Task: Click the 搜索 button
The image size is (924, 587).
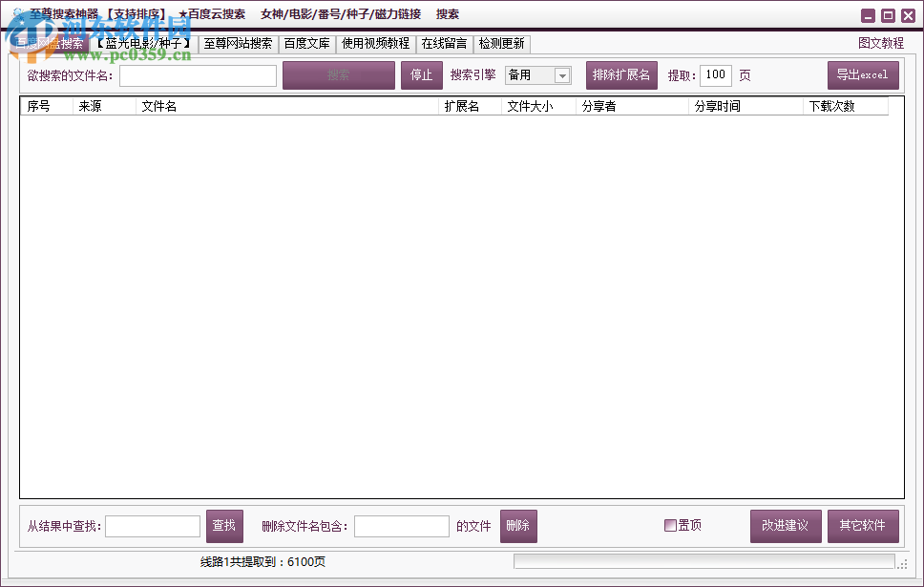Action: pos(339,75)
